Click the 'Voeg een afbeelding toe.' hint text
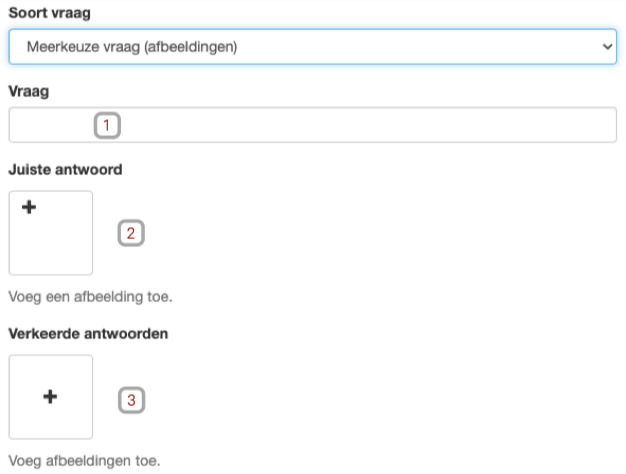 (x=91, y=297)
